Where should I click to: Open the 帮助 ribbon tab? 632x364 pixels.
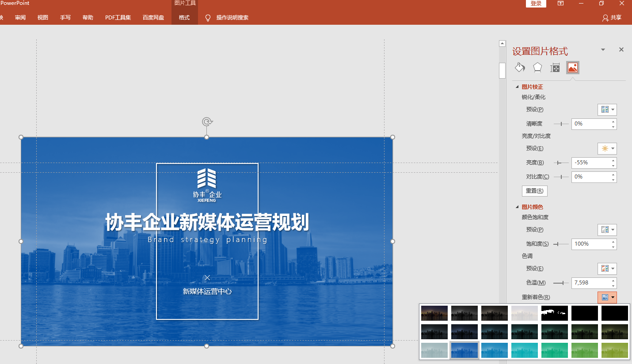(x=88, y=18)
